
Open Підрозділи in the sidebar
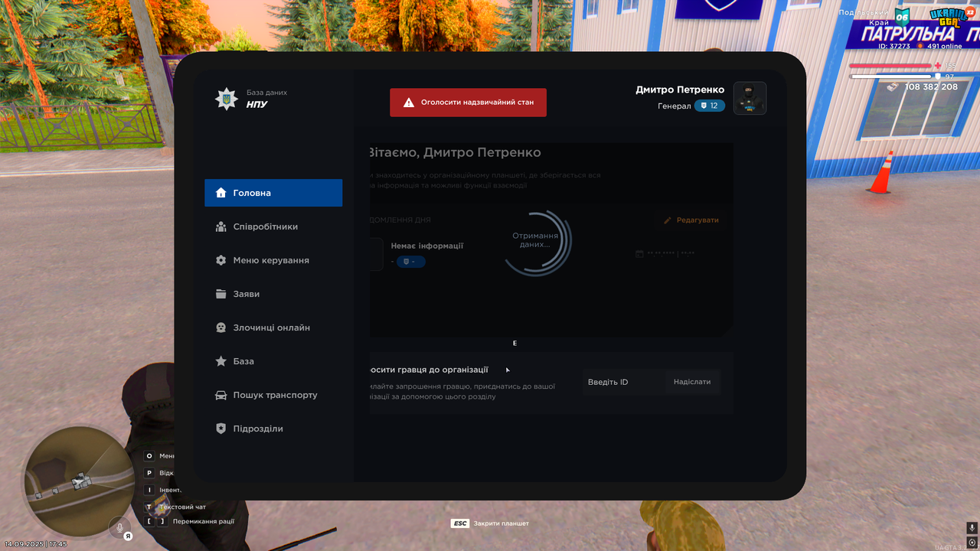[273, 429]
